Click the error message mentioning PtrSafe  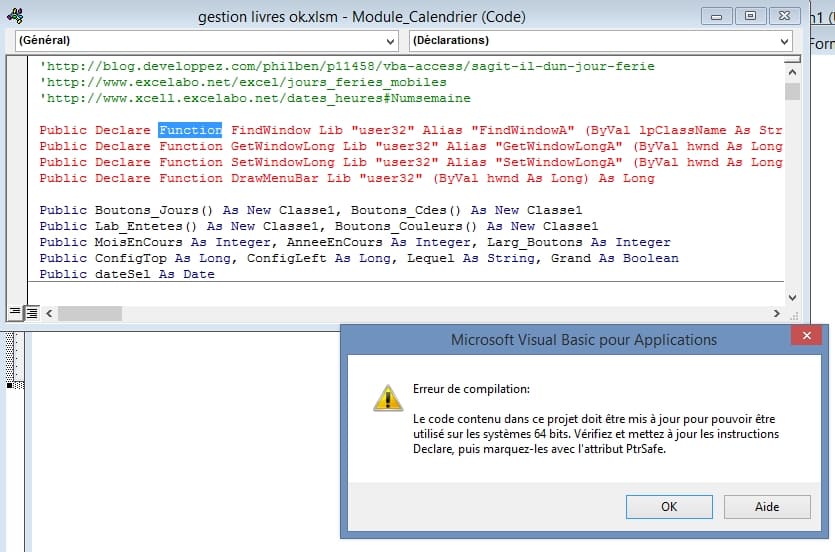coord(596,434)
